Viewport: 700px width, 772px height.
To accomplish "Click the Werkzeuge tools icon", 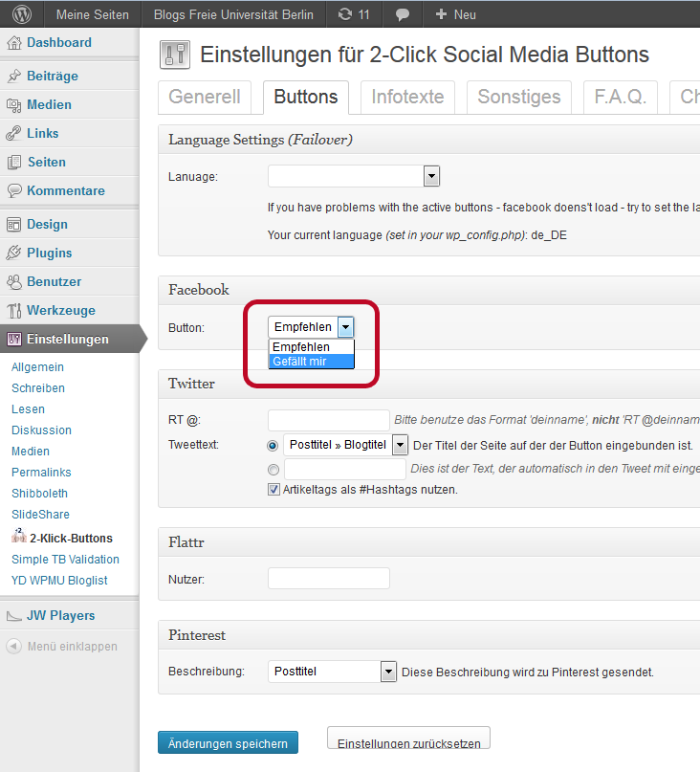I will 14,311.
